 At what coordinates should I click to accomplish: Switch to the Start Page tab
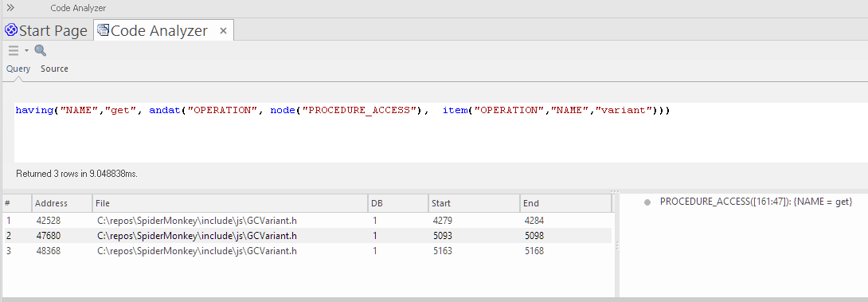click(x=46, y=30)
